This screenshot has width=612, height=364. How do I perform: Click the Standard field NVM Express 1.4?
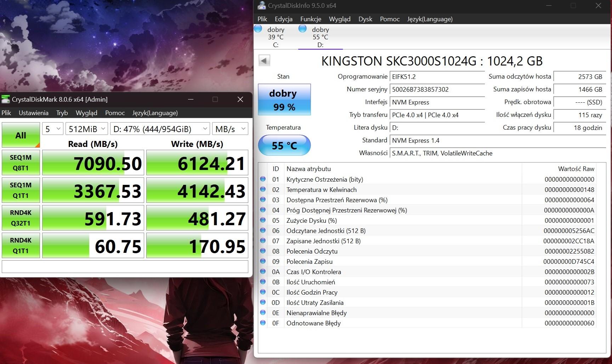pos(498,141)
